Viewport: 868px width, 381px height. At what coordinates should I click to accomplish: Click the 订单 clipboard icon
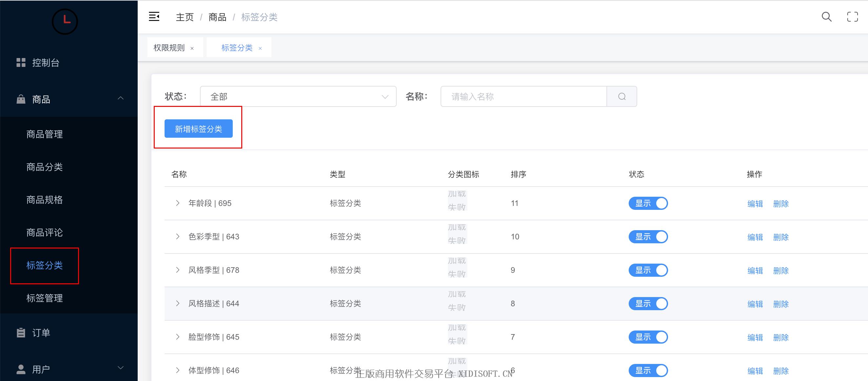coord(21,333)
